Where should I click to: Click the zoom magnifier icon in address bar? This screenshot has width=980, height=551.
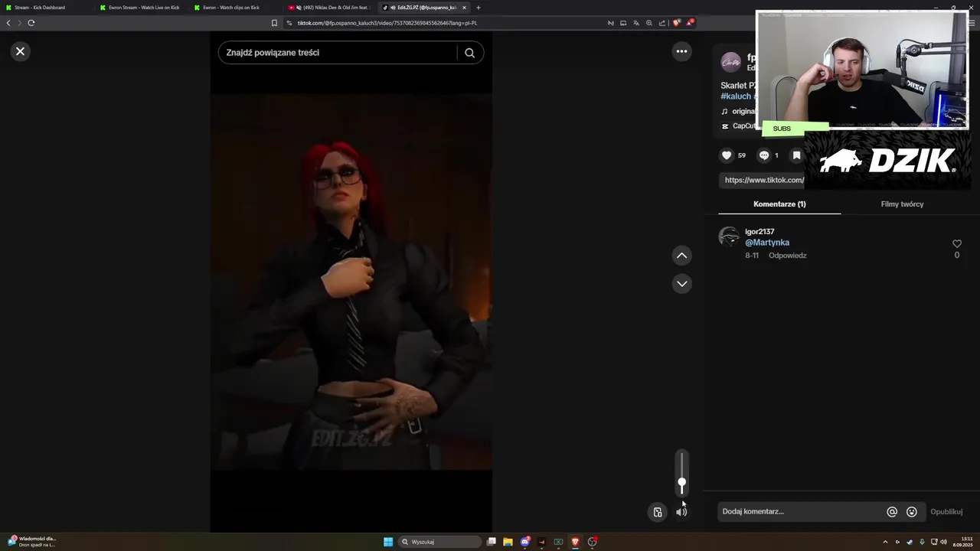(x=649, y=23)
